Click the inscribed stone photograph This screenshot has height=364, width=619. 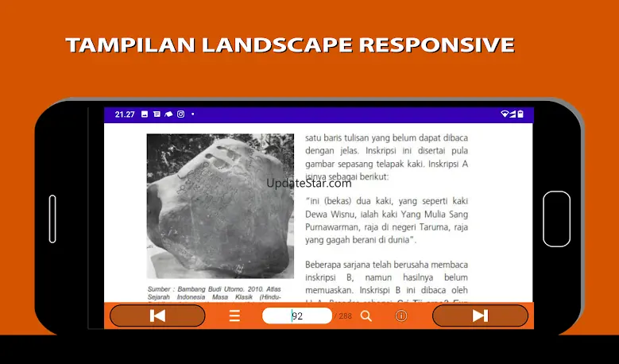tap(220, 206)
